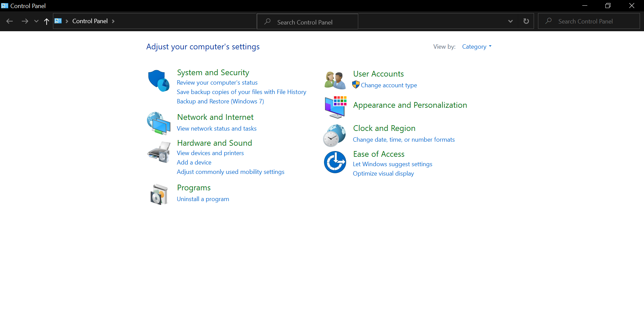Open Adjust commonly used mobility settings
Viewport: 644px width, 331px height.
click(x=230, y=172)
